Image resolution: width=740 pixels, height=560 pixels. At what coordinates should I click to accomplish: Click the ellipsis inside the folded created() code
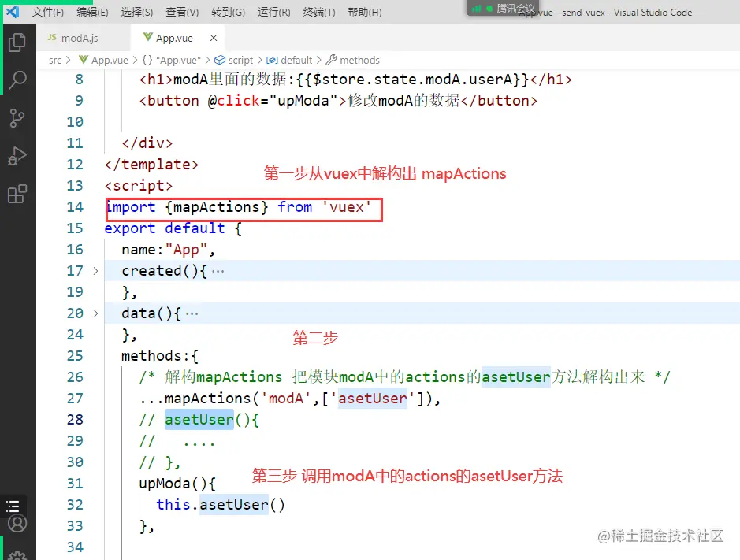point(218,271)
